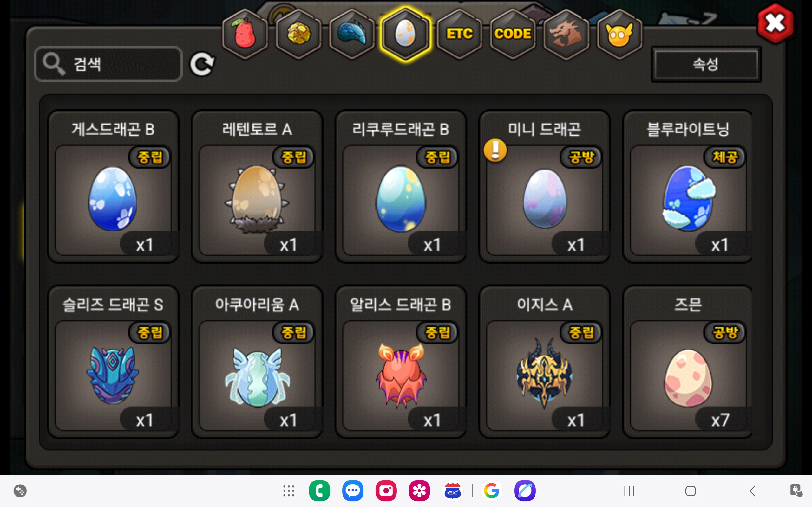Click the 검색 search field
Screen dimensions: 812x507
tap(108, 64)
